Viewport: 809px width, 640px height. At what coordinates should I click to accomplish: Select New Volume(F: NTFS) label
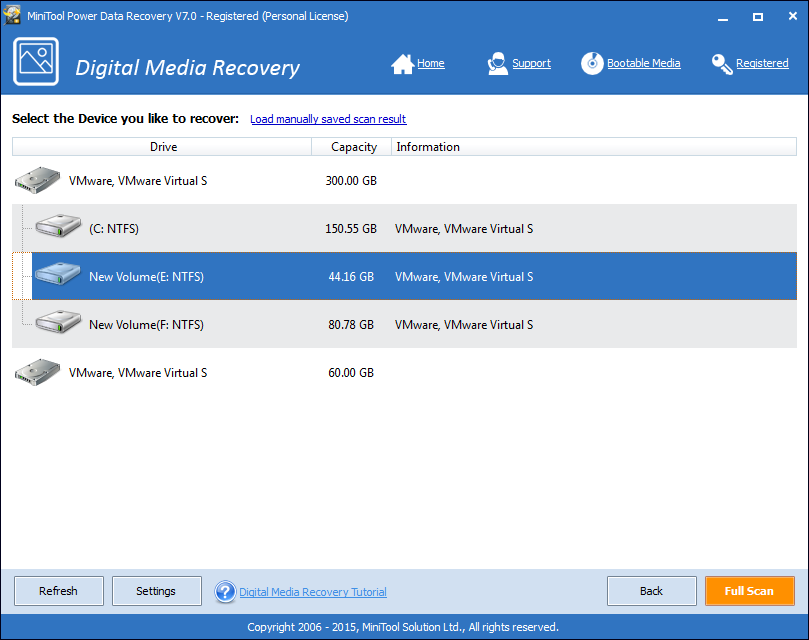click(147, 325)
